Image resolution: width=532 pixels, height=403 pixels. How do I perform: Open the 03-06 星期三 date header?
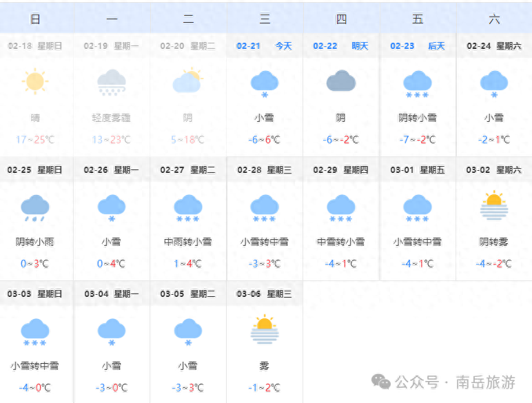[x=265, y=293]
